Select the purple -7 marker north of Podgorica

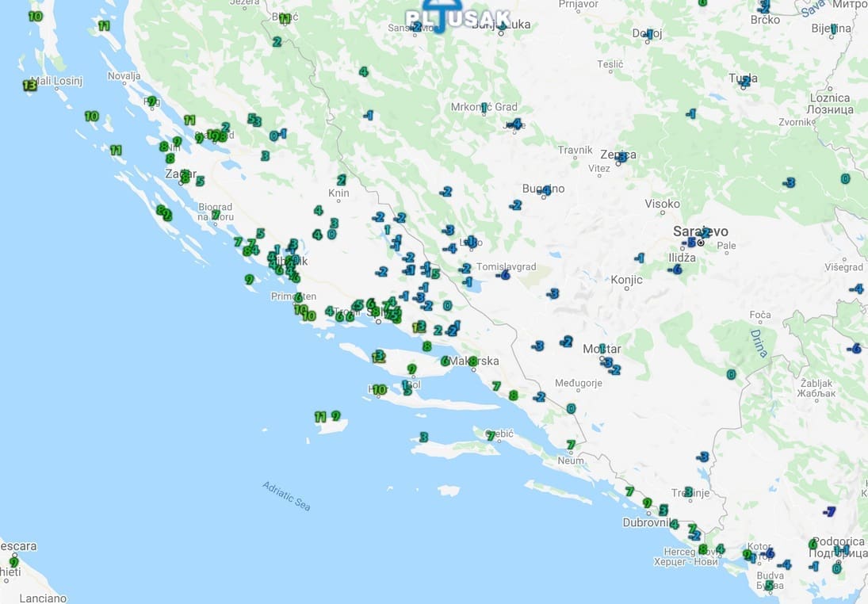tap(829, 511)
